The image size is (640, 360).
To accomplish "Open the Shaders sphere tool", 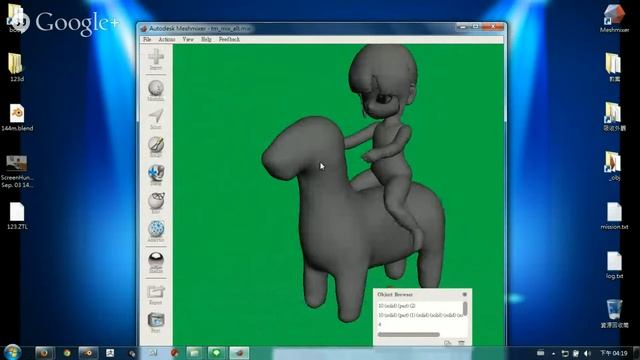I will pyautogui.click(x=156, y=262).
